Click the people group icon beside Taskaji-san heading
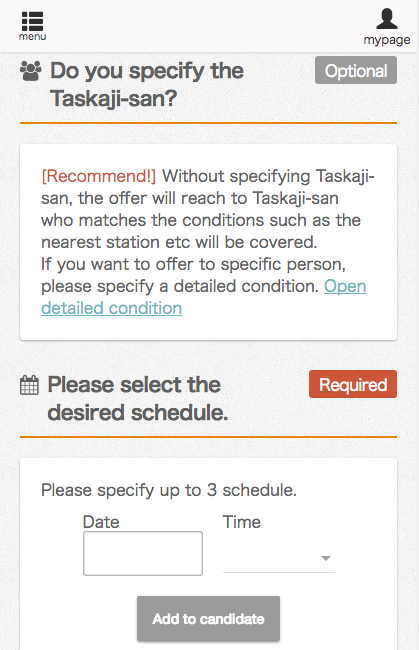The image size is (419, 650). click(31, 71)
